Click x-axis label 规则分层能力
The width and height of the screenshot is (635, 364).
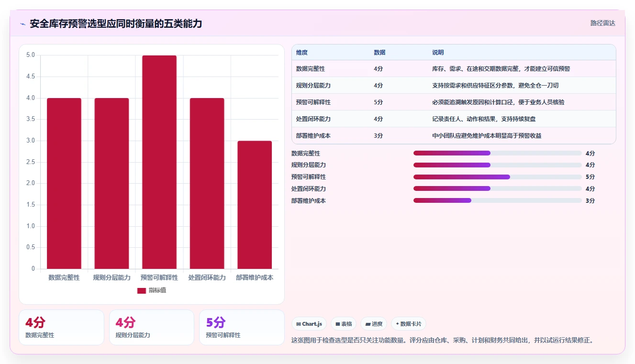coord(111,277)
